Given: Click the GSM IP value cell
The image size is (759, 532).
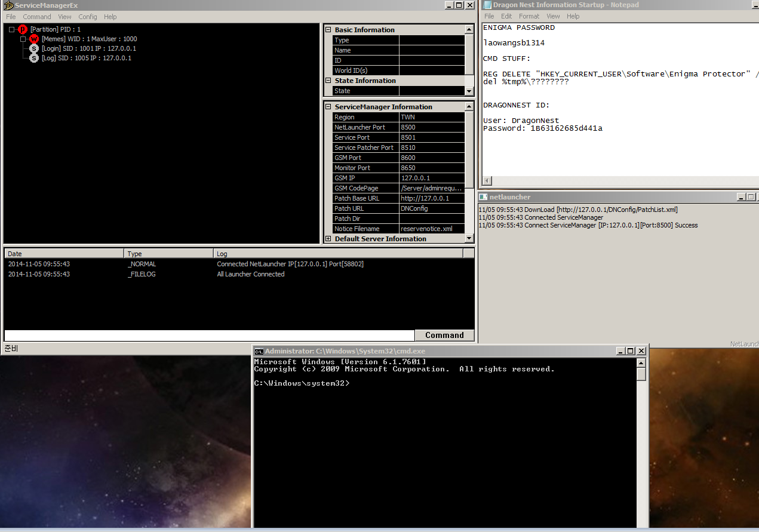Looking at the screenshot, I should [432, 178].
